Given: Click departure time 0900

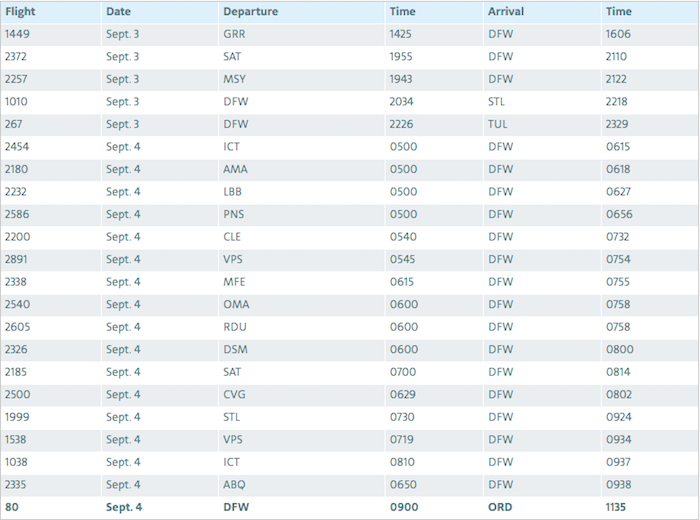Looking at the screenshot, I should (404, 508).
